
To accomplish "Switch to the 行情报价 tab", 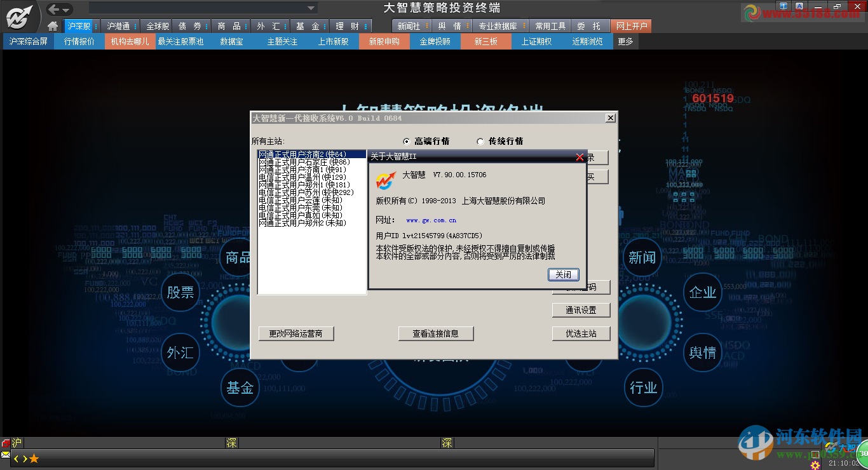I will pyautogui.click(x=79, y=41).
